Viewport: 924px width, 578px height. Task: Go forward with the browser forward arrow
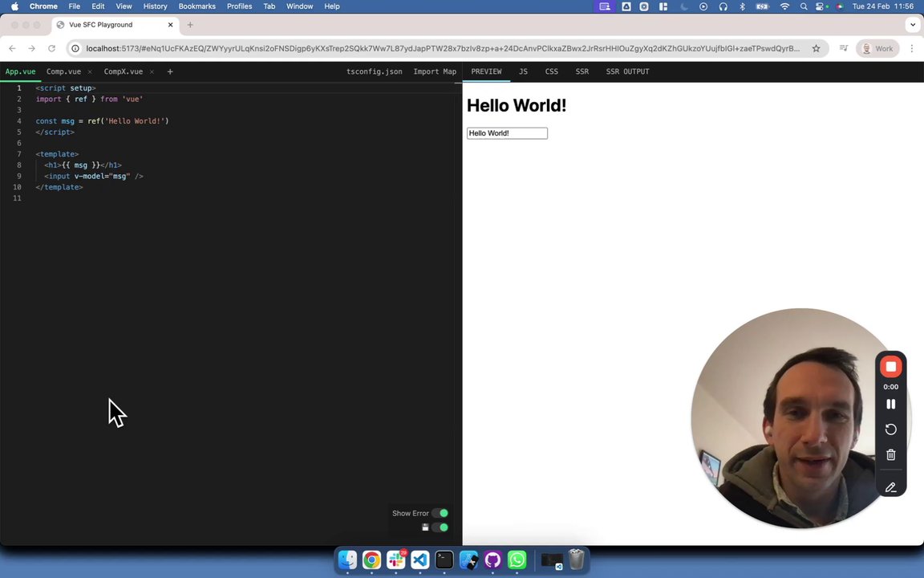[x=32, y=48]
